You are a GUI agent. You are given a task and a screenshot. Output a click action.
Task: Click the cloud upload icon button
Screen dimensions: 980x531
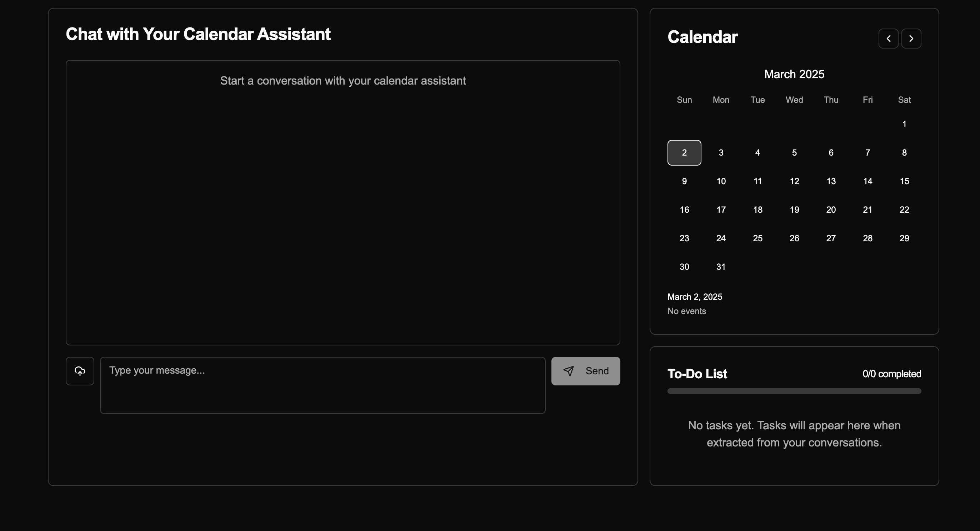[80, 371]
